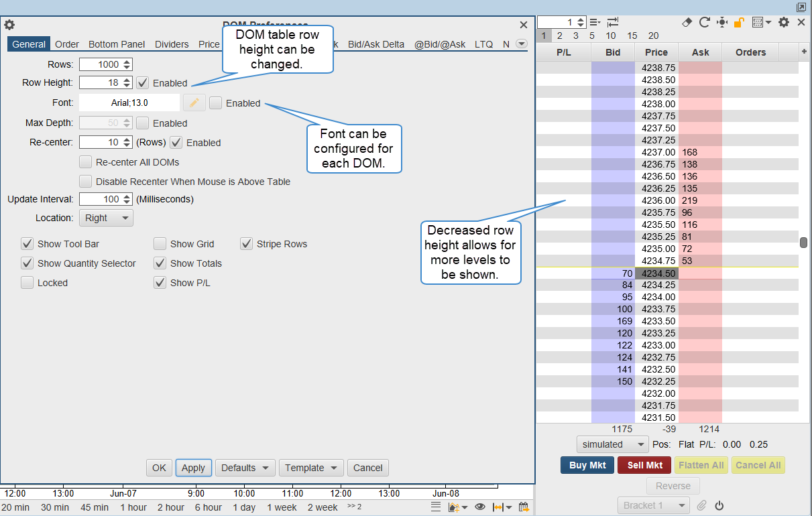
Task: Tick the Re-center All DOMs checkbox
Action: coord(85,162)
